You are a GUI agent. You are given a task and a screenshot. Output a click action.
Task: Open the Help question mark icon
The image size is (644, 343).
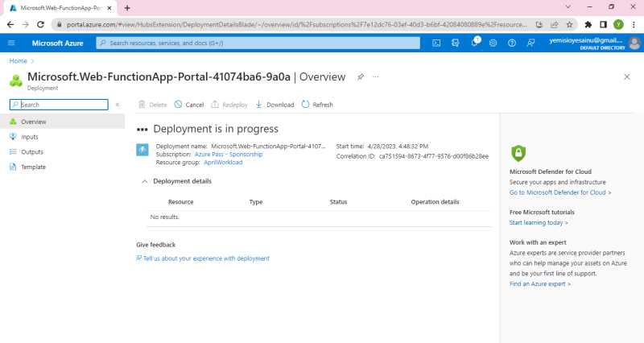[x=512, y=43]
